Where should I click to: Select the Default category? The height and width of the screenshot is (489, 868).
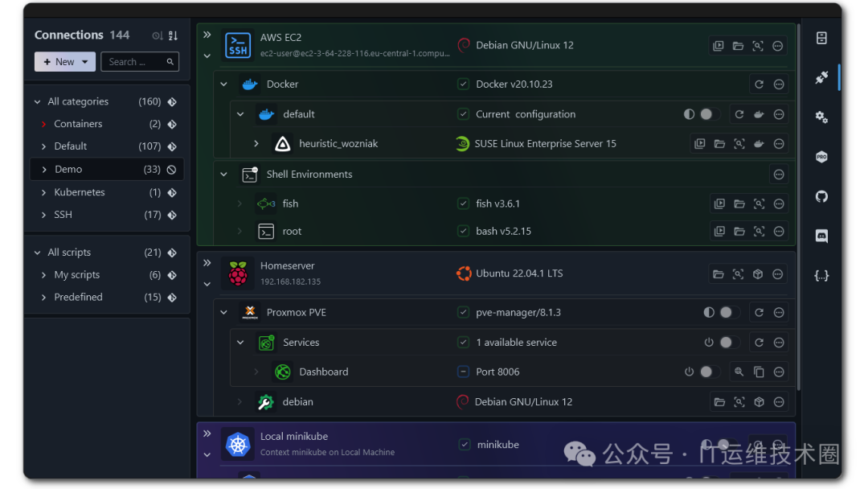coord(107,146)
